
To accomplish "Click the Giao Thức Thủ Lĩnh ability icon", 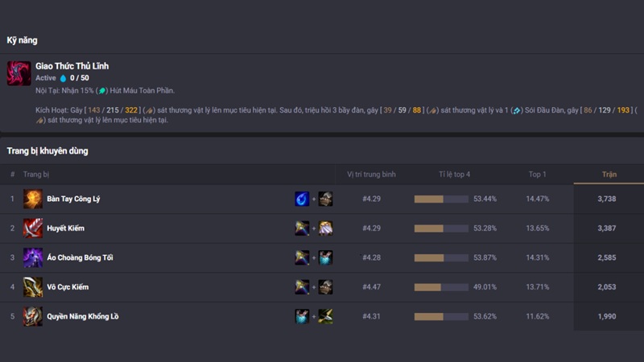I will [x=19, y=73].
